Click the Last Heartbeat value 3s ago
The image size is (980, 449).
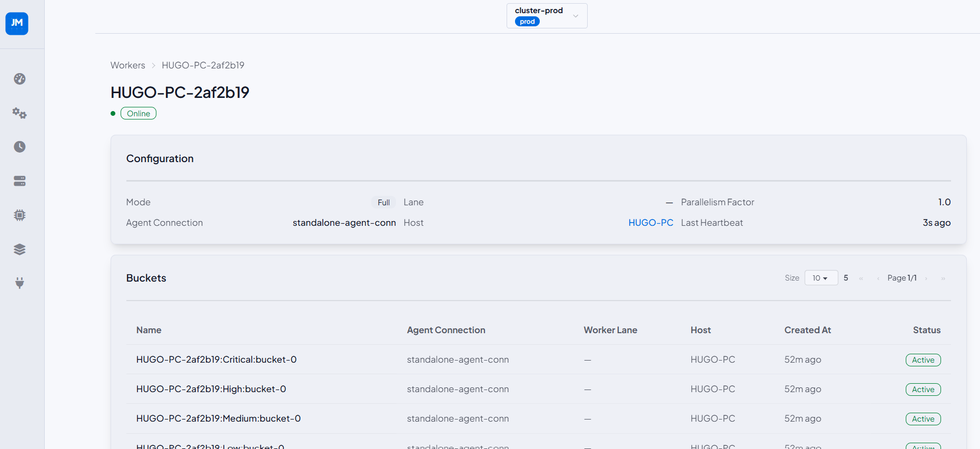(936, 223)
